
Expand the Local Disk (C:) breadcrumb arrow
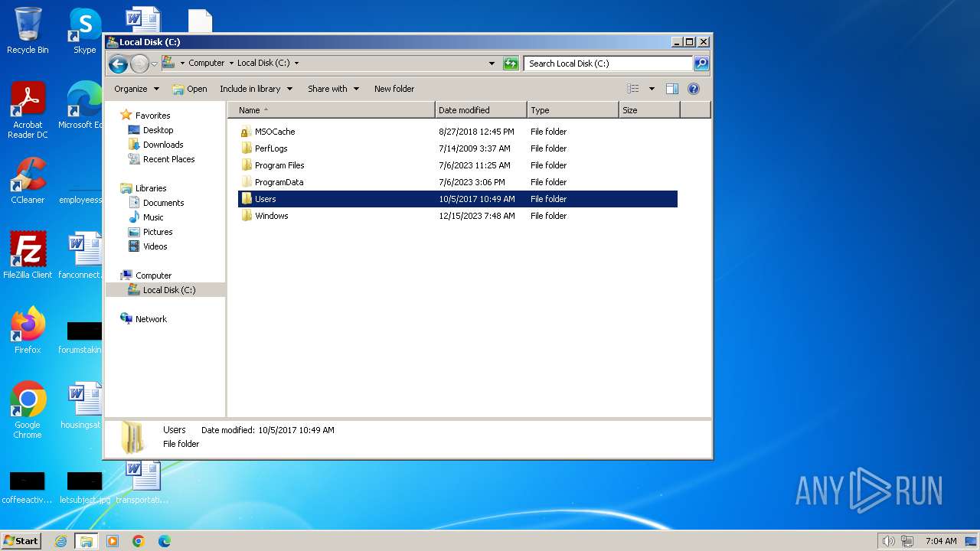tap(296, 64)
